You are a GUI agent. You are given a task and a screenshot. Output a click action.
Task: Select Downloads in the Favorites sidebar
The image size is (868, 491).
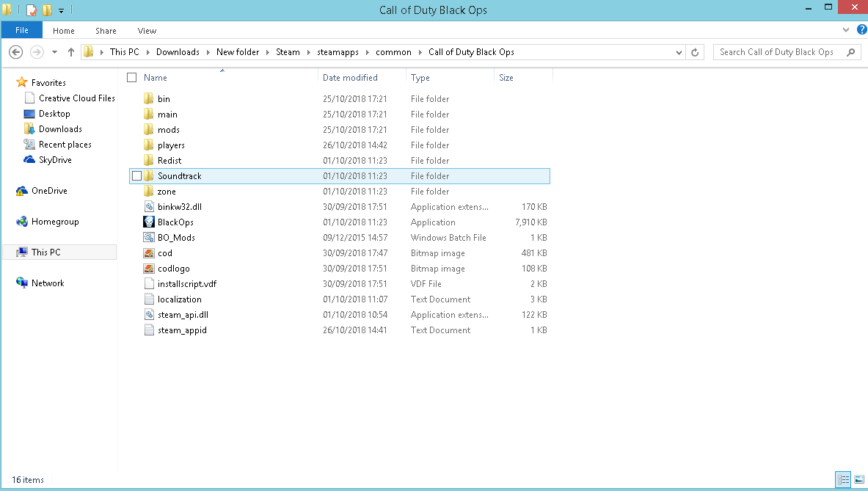[60, 129]
